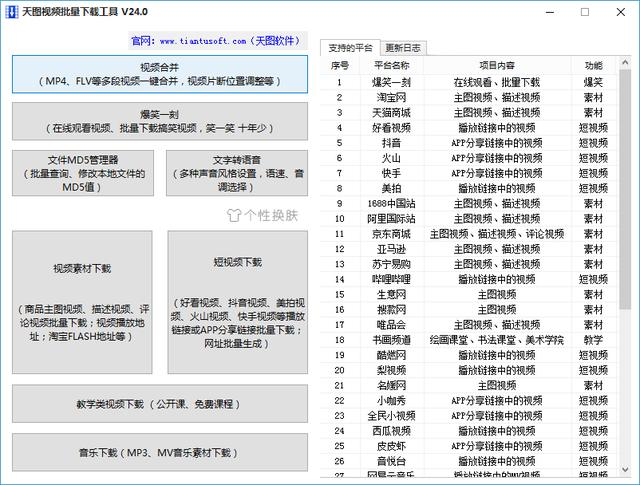The image size is (640, 485).
Task: Minimize the 天图视频批量下载工具 window
Action: pos(550,12)
